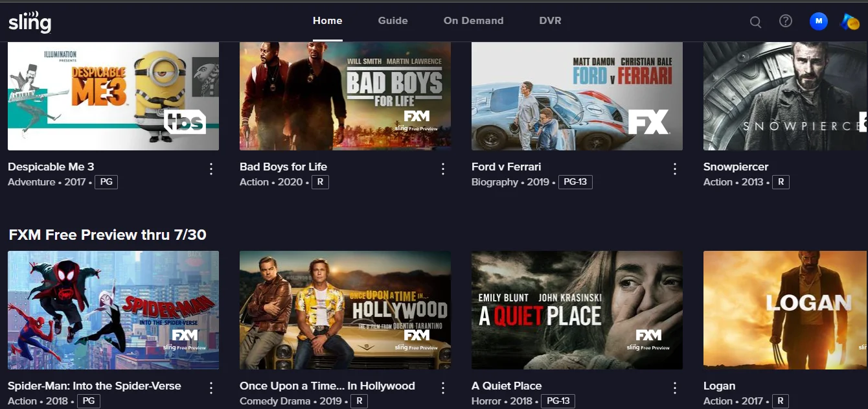Switch to the Home tab
This screenshot has width=868, height=409.
click(328, 21)
